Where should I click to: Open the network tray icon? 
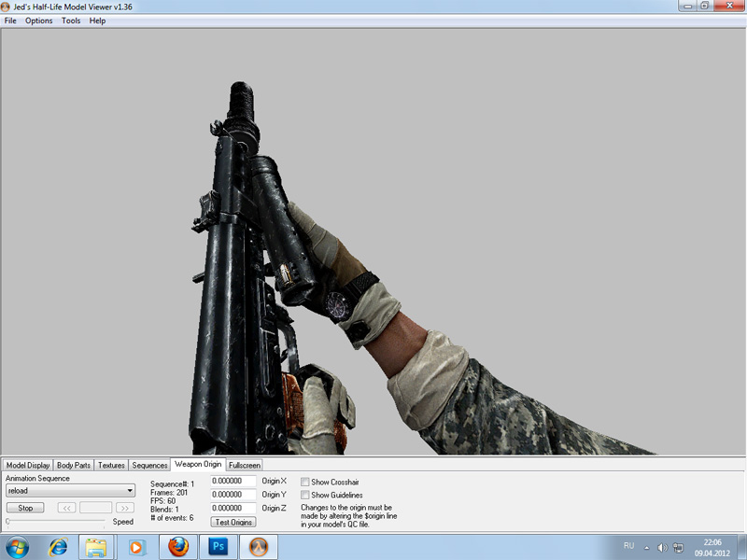(x=678, y=548)
